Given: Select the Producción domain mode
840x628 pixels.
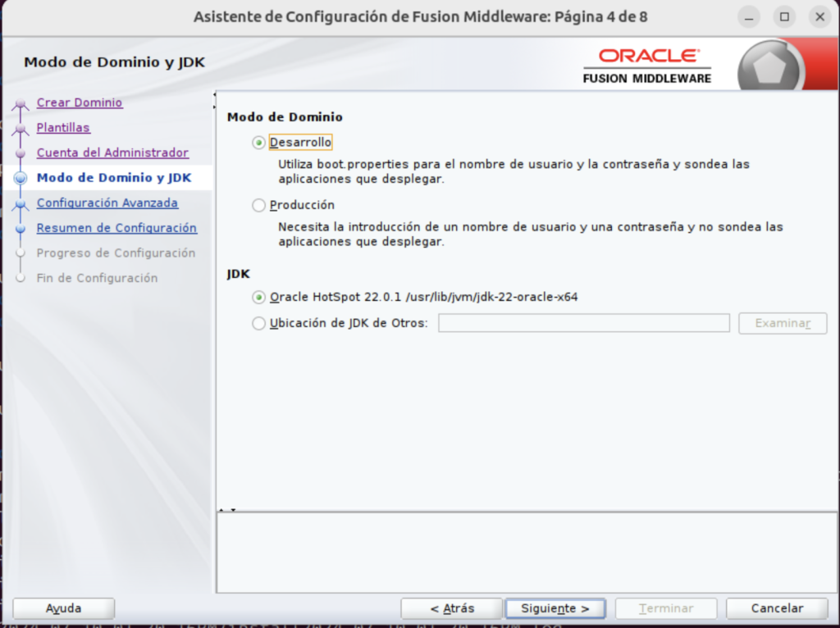Looking at the screenshot, I should coord(258,205).
